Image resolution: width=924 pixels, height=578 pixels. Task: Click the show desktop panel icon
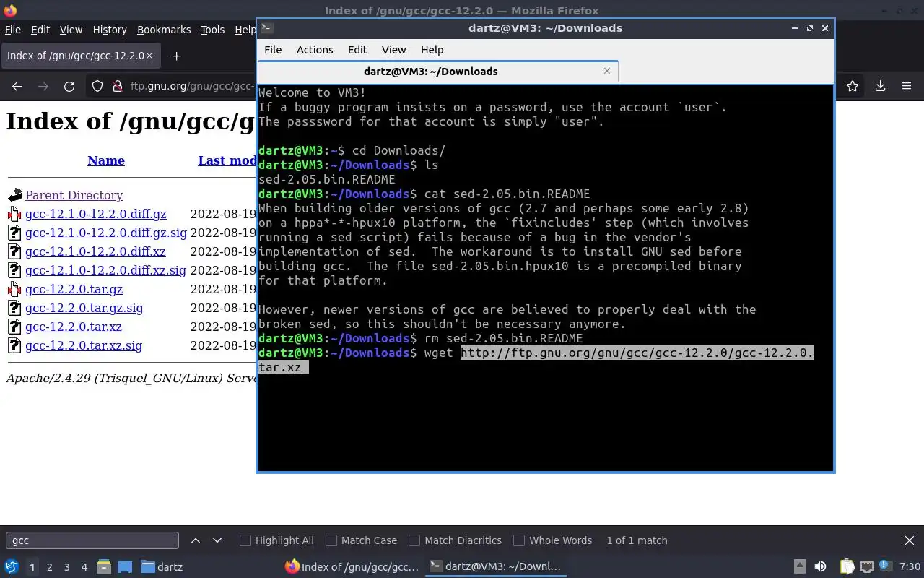pos(125,567)
